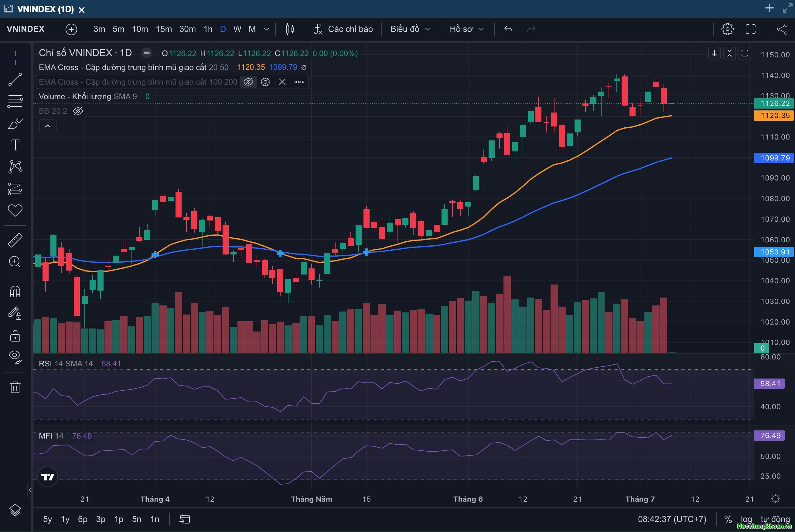Select the trend line drawing tool
The image size is (795, 532).
[x=15, y=79]
